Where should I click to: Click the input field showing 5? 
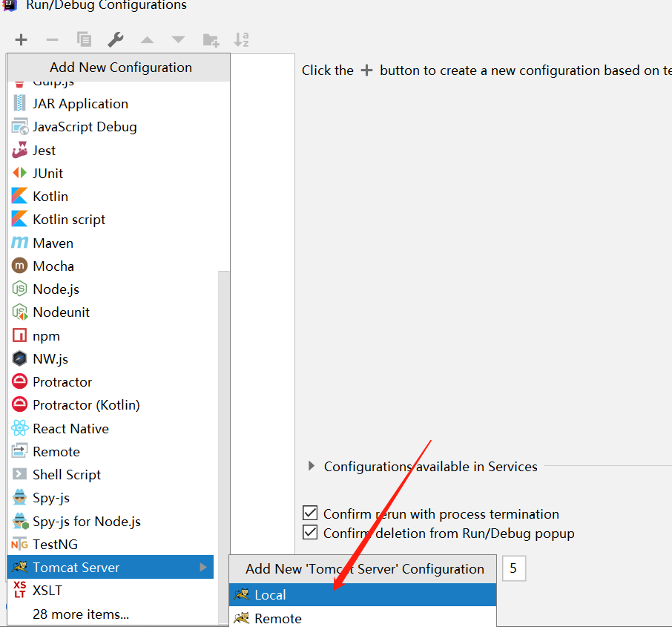513,568
